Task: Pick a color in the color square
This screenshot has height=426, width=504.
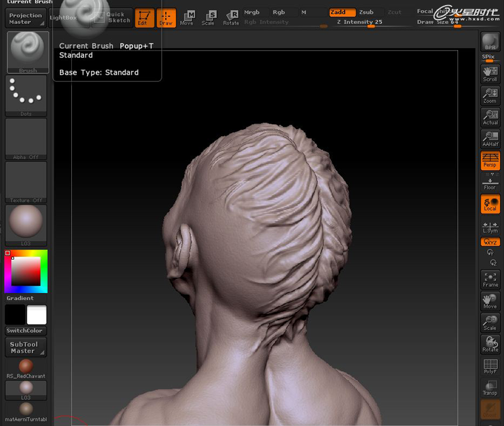Action: click(26, 271)
